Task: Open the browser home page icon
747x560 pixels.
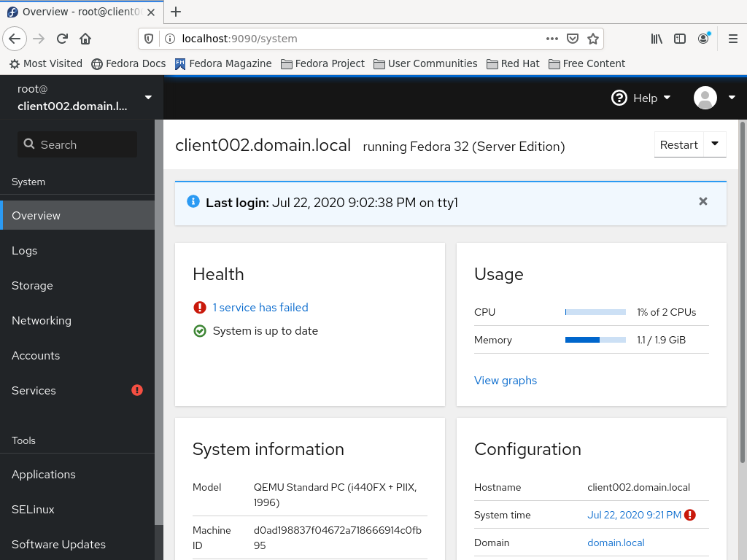Action: (85, 39)
